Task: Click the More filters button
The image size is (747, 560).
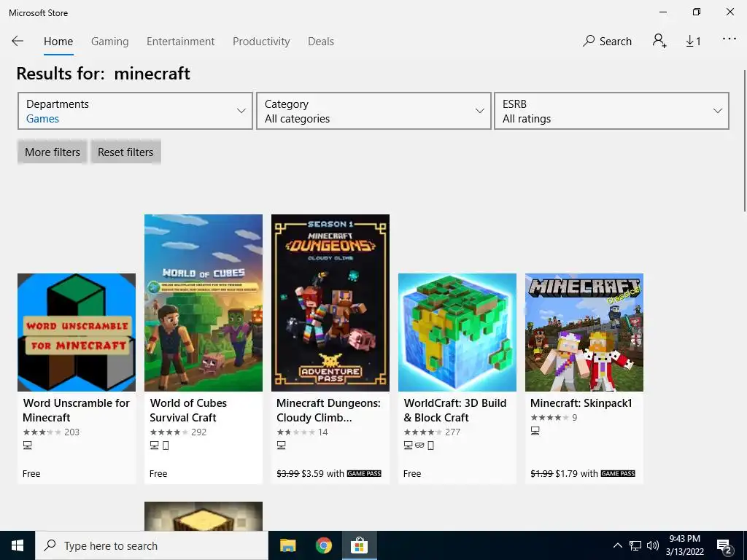Action: (x=53, y=152)
